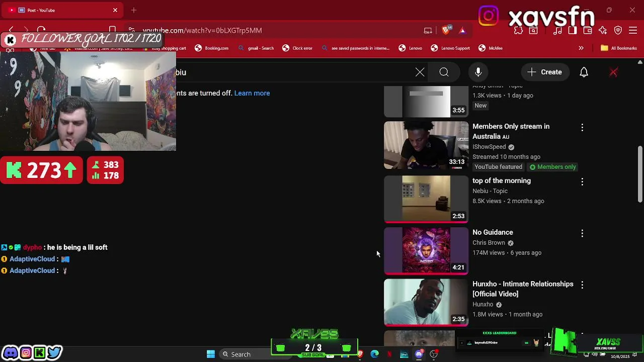Open YouTube notifications bell
The width and height of the screenshot is (644, 362).
click(x=584, y=72)
